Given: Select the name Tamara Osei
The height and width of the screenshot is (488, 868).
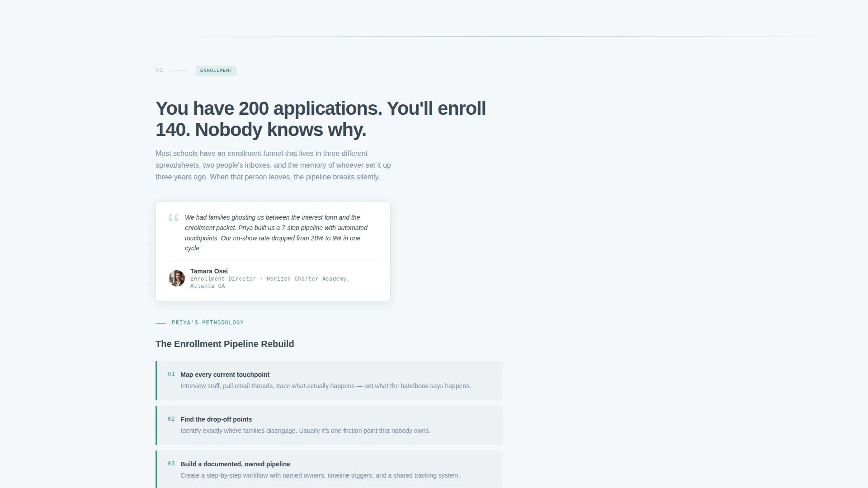Looking at the screenshot, I should click(x=209, y=271).
